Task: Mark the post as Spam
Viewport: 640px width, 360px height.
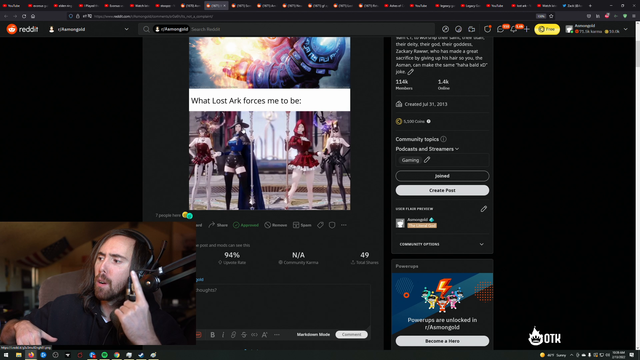Action: 302,225
